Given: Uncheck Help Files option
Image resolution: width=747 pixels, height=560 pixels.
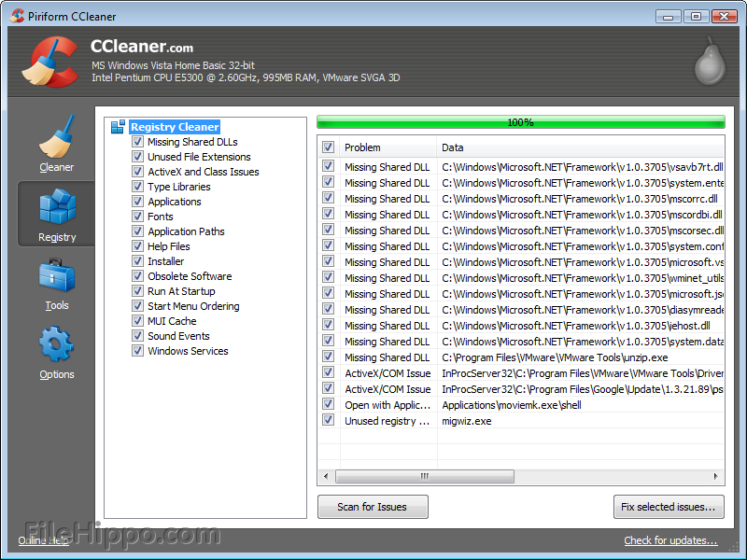Looking at the screenshot, I should tap(137, 245).
